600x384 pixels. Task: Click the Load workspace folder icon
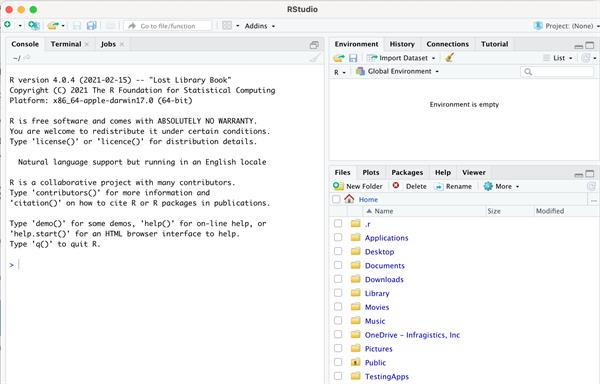[x=339, y=58]
